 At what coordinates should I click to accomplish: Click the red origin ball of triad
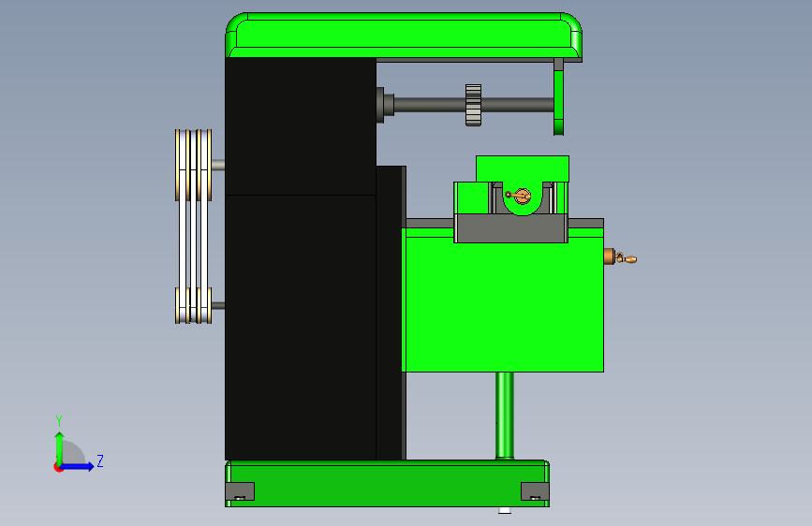[x=58, y=467]
